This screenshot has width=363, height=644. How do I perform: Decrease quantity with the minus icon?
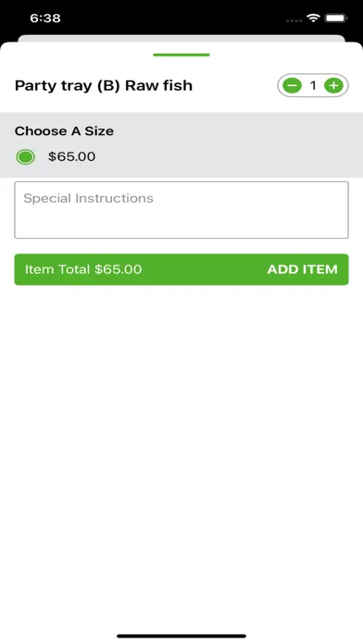[293, 85]
